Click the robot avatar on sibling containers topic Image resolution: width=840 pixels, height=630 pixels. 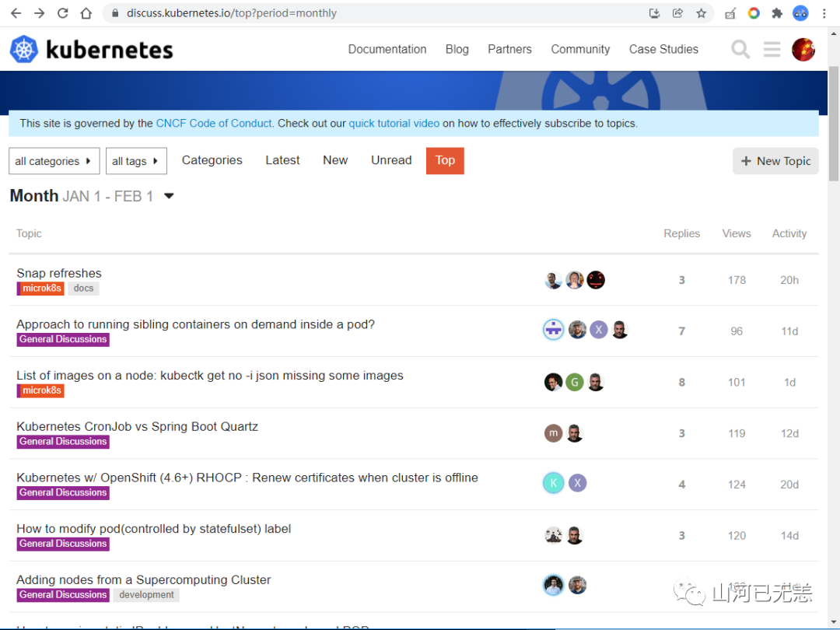coord(553,330)
